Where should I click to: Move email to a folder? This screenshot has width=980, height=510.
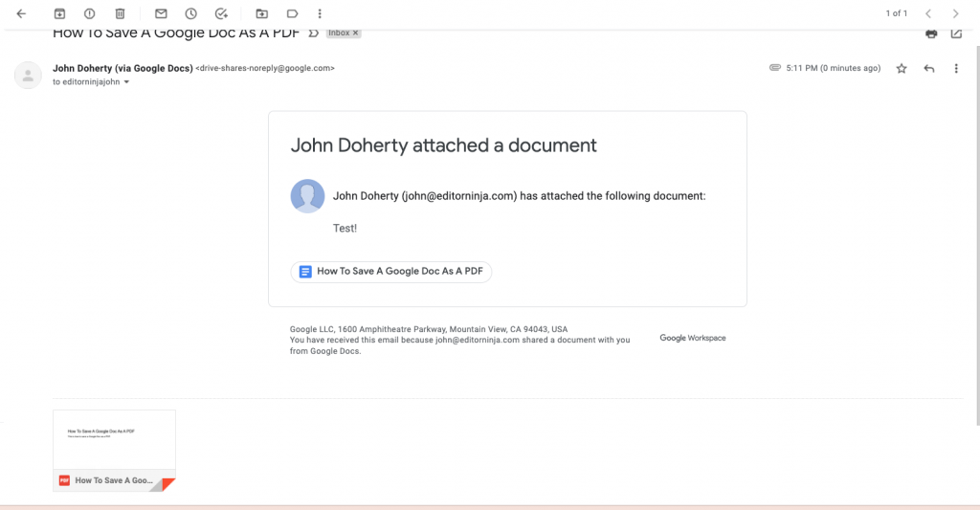click(x=262, y=13)
